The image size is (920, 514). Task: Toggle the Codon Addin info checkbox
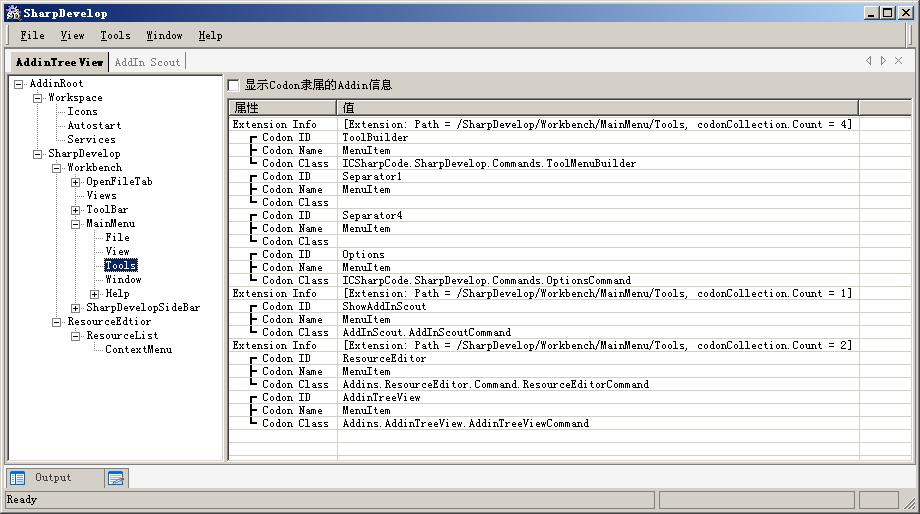coord(234,85)
